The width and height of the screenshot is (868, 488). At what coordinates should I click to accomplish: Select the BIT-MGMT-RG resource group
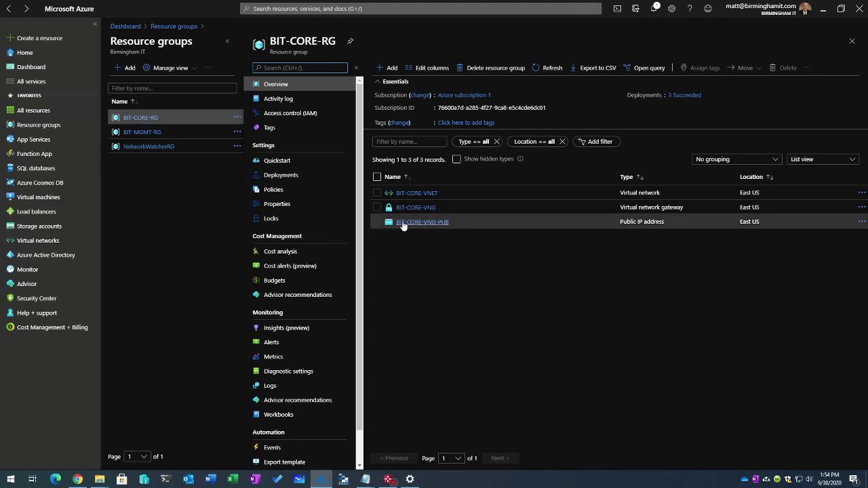pos(142,132)
